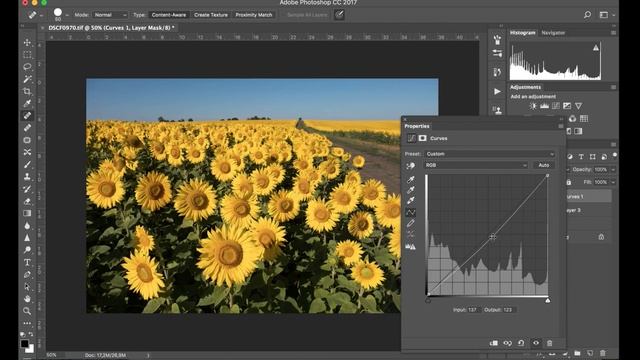The width and height of the screenshot is (640, 360).
Task: Open the search magnifier in options bar
Action: pyautogui.click(x=587, y=15)
